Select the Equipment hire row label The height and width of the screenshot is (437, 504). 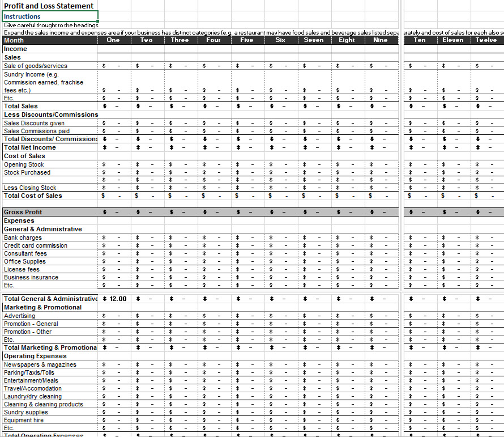(x=23, y=420)
